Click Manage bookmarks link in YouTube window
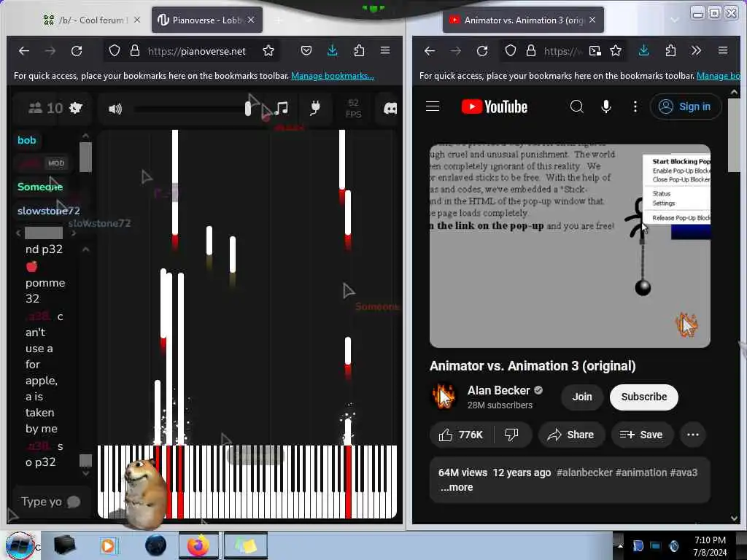 point(719,76)
